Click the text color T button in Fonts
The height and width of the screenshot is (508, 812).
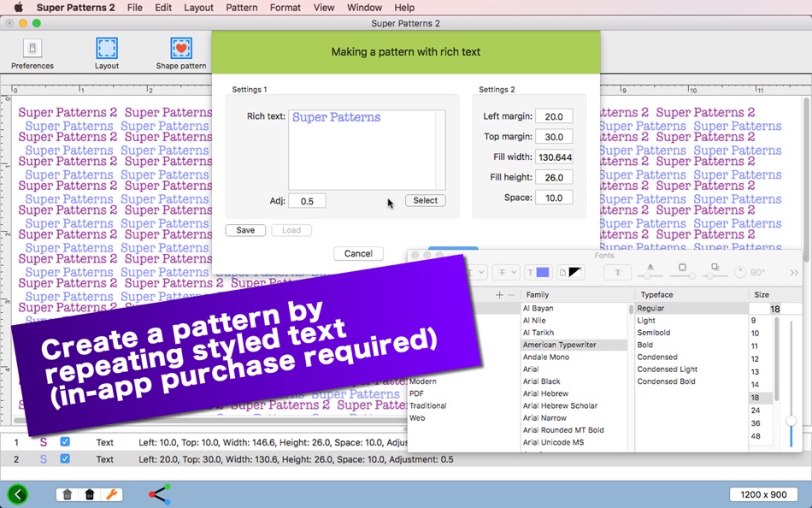pos(538,272)
